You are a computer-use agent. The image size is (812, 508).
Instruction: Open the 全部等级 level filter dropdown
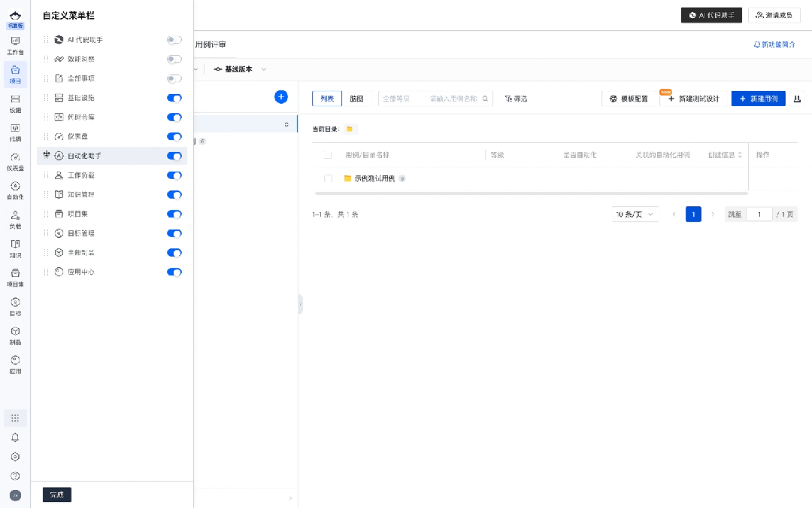point(402,99)
